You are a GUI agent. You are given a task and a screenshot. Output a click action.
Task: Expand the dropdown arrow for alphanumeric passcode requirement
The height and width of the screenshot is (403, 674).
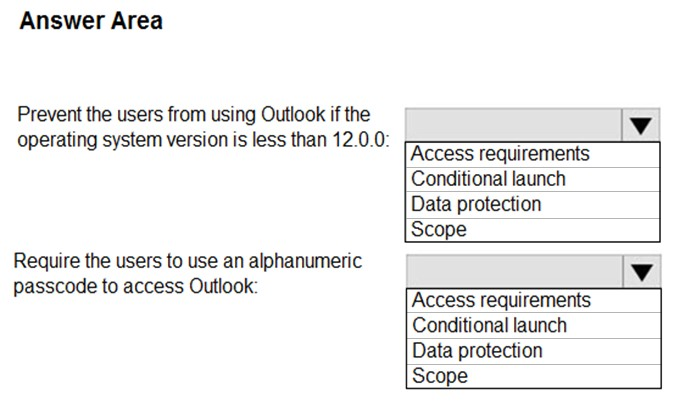pos(641,272)
